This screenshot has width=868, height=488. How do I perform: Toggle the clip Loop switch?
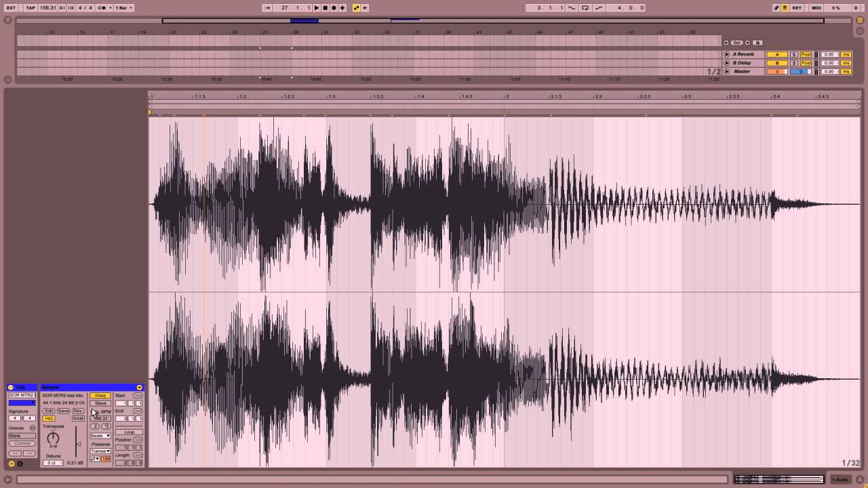[x=129, y=432]
